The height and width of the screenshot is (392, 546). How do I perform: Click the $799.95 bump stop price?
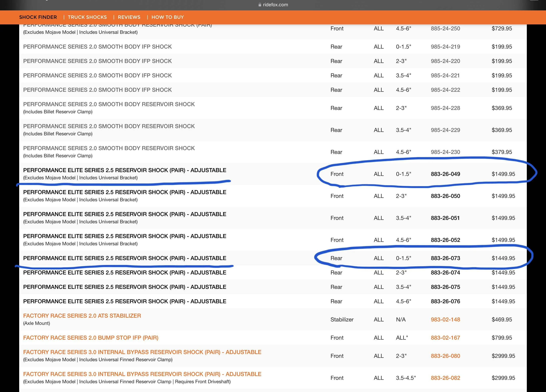(502, 338)
